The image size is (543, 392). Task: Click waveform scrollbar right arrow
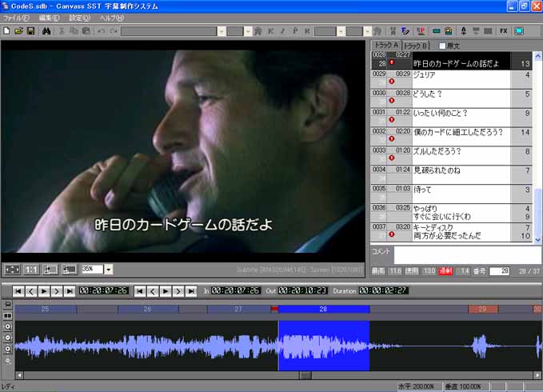coord(537,375)
